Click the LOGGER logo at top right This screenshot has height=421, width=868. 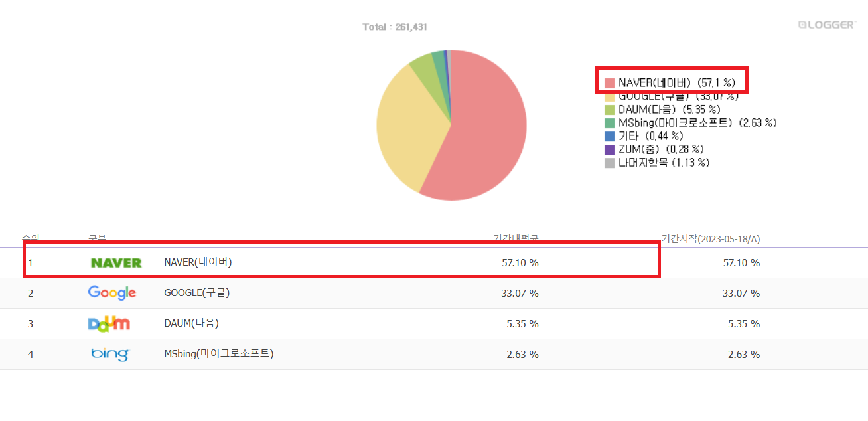[827, 25]
